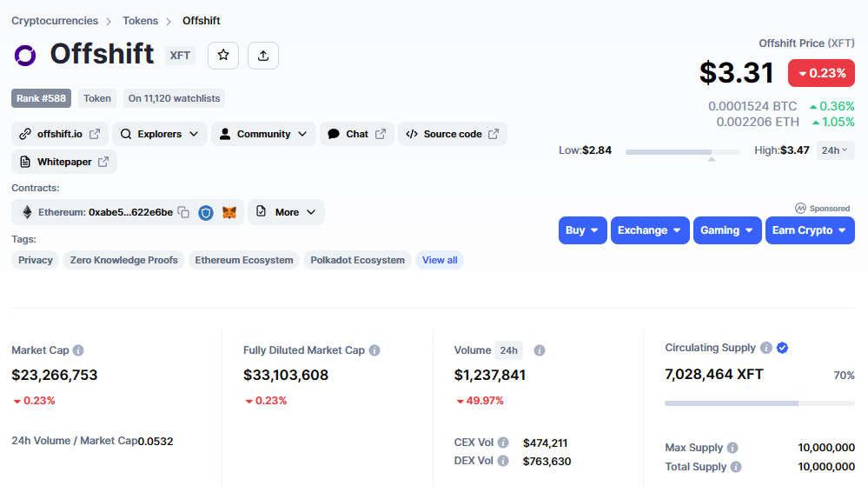Click the Ethereum diamond logo icon
Image resolution: width=868 pixels, height=499 pixels.
(27, 212)
